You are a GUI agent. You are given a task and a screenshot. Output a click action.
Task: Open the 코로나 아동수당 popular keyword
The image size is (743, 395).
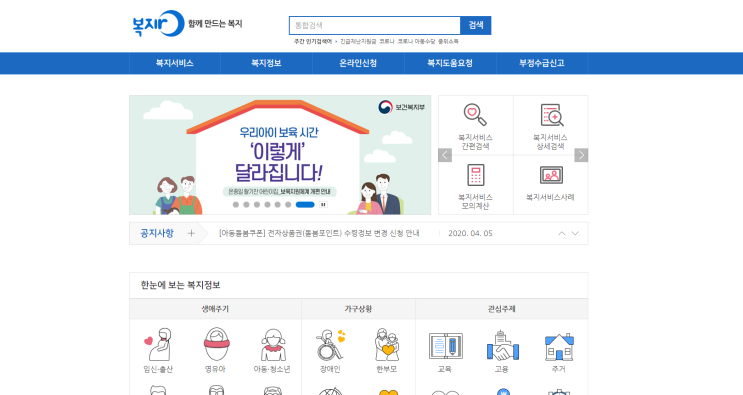[x=416, y=42]
